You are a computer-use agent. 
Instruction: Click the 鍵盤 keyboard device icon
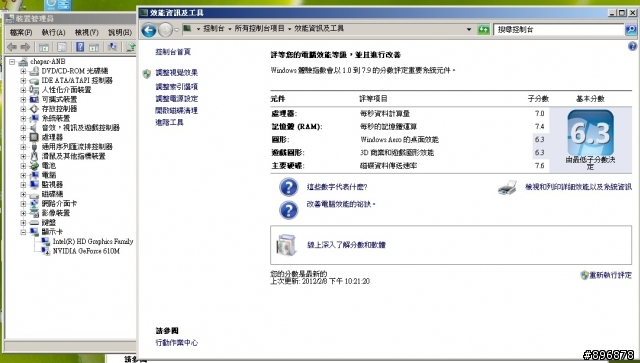coord(34,223)
